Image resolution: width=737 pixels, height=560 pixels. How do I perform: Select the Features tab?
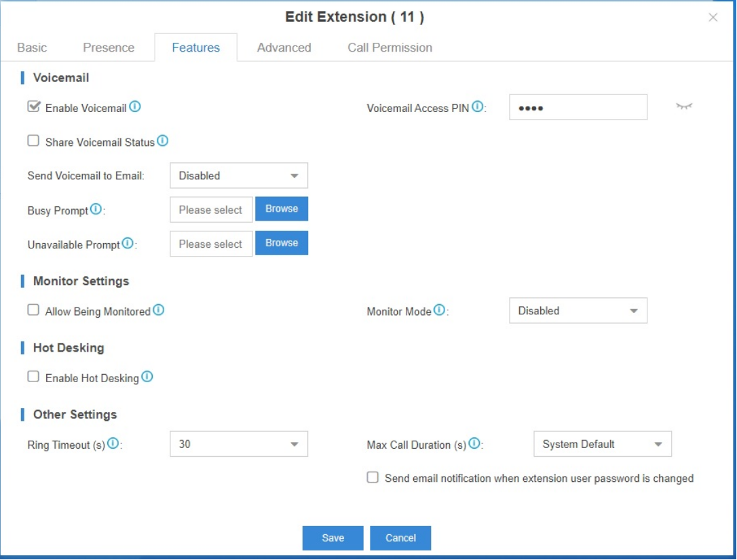coord(196,48)
